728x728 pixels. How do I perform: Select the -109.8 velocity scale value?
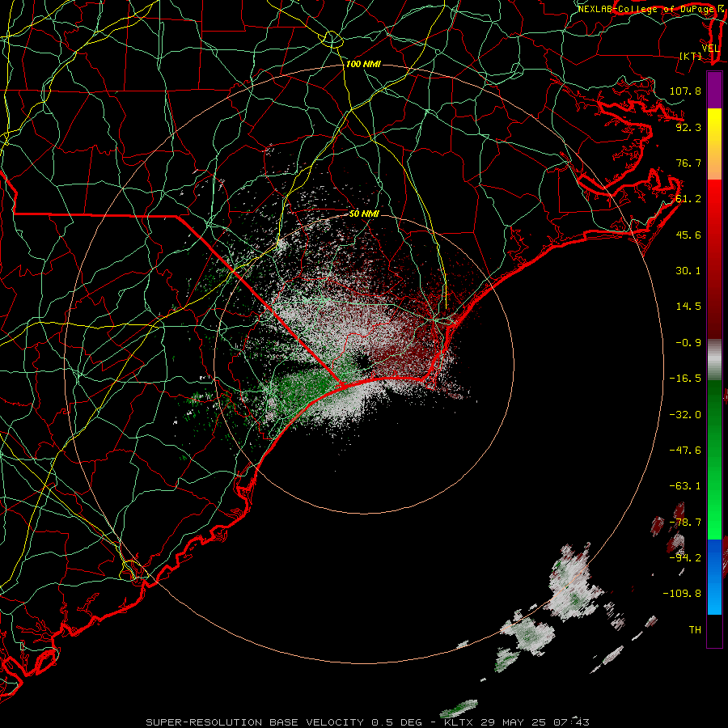coord(682,594)
